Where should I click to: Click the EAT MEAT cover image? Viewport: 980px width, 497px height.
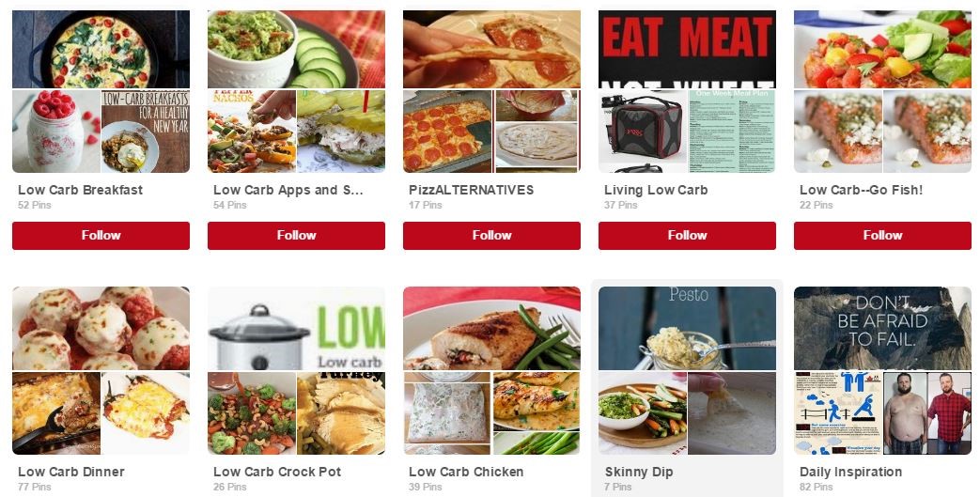(687, 49)
